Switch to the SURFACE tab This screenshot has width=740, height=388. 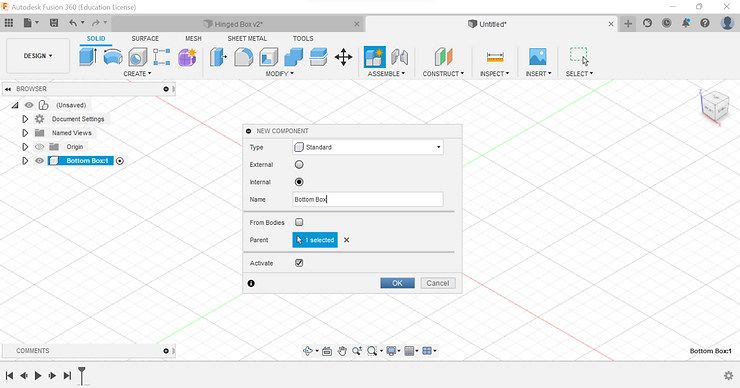tap(145, 39)
